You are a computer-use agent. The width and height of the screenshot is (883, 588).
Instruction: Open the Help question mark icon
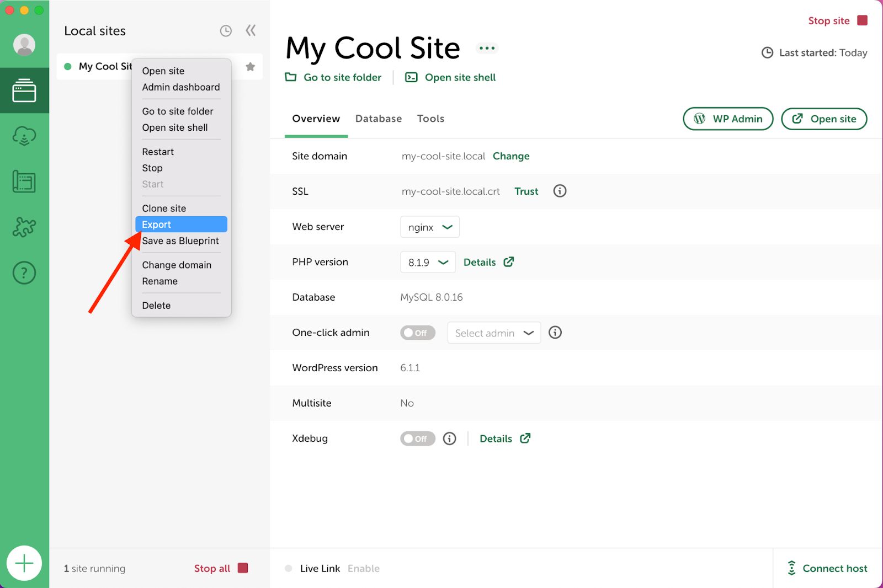click(x=24, y=272)
